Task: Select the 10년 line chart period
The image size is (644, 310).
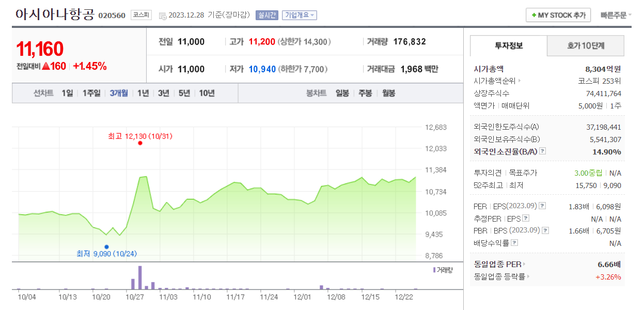Action: click(x=207, y=93)
